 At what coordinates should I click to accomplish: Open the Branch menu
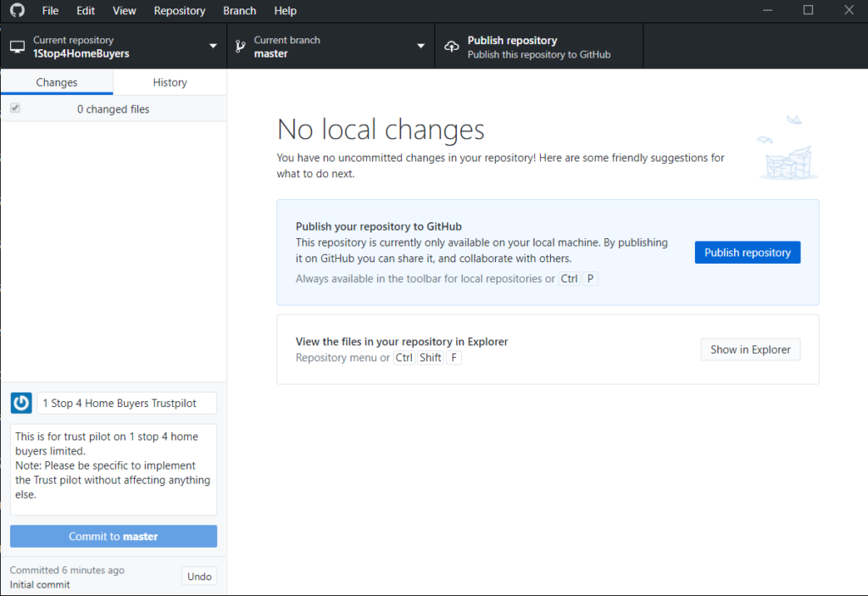click(240, 10)
